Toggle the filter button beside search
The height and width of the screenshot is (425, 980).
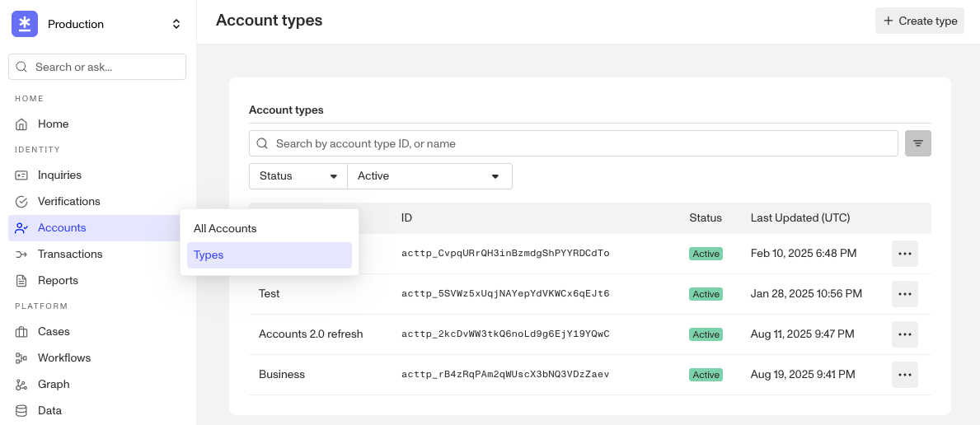click(x=917, y=143)
